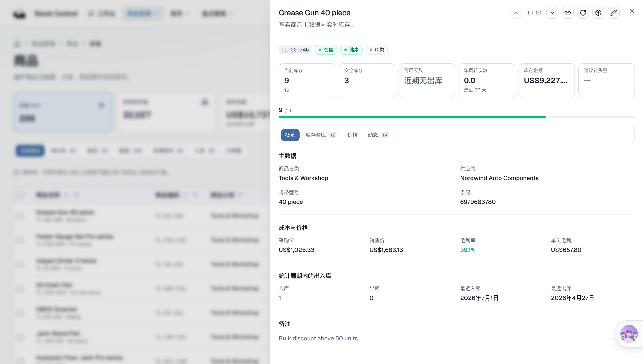
Task: Refresh the product data
Action: (583, 13)
